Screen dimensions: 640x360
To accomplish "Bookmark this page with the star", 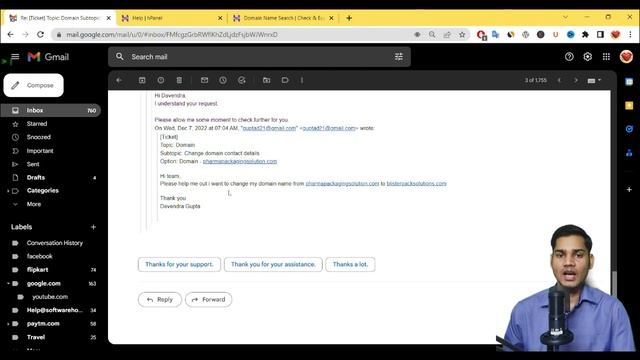I will click(462, 35).
